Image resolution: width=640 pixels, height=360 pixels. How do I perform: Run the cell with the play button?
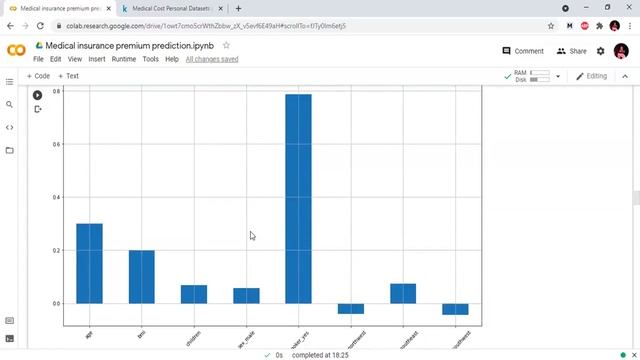coord(37,95)
